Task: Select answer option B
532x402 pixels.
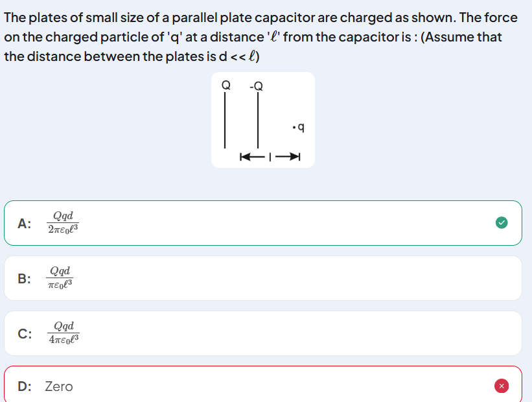Action: click(263, 278)
